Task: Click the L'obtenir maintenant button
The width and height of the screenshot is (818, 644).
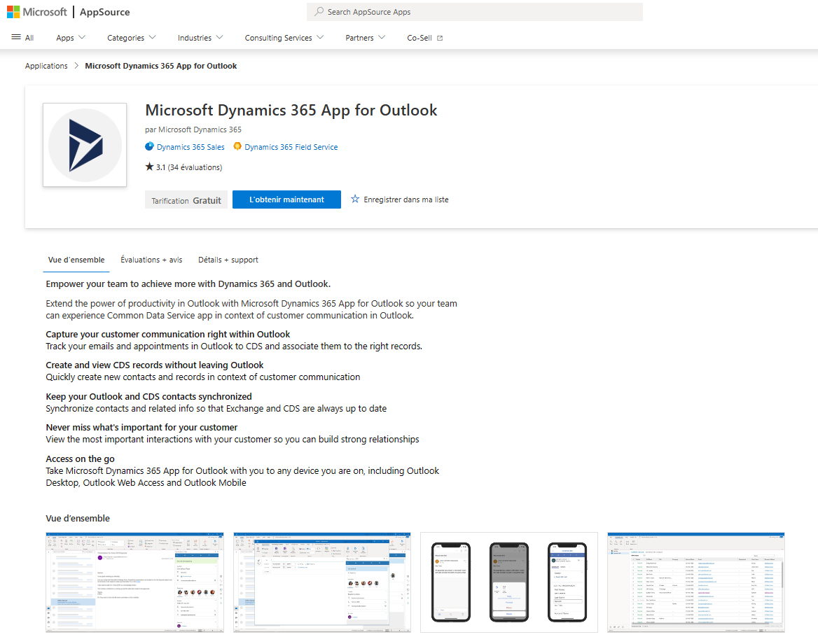Action: tap(286, 199)
